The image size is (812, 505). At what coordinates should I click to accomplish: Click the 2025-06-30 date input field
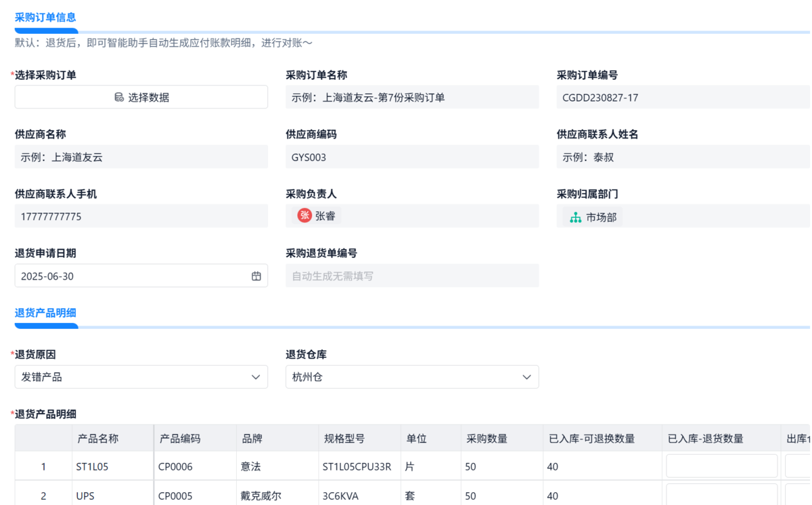132,276
